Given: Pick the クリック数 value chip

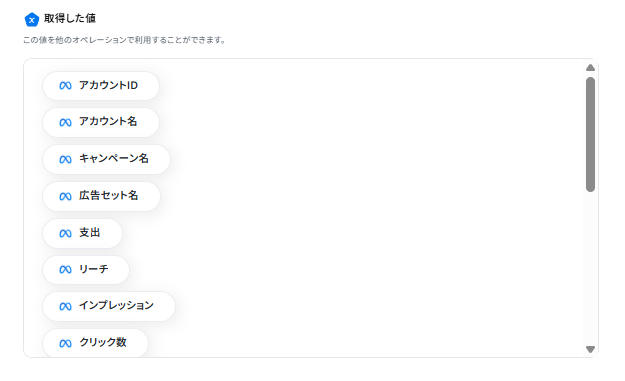Looking at the screenshot, I should tap(95, 343).
